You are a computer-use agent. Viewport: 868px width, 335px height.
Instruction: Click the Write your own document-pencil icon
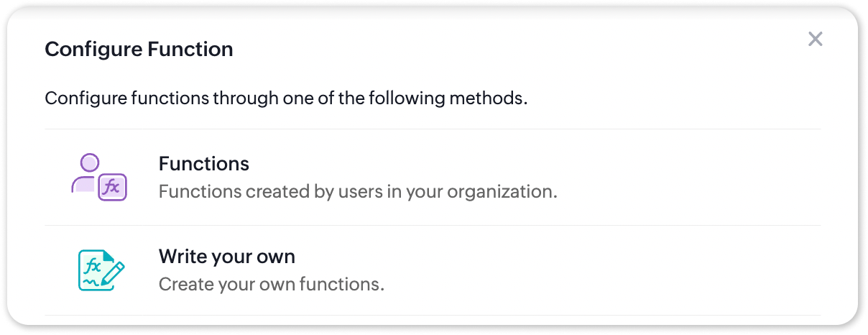coord(100,270)
